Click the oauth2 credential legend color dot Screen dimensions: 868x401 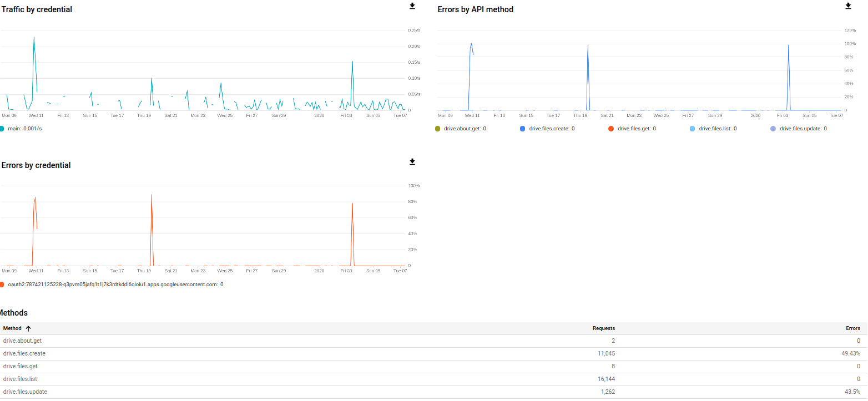click(x=2, y=285)
